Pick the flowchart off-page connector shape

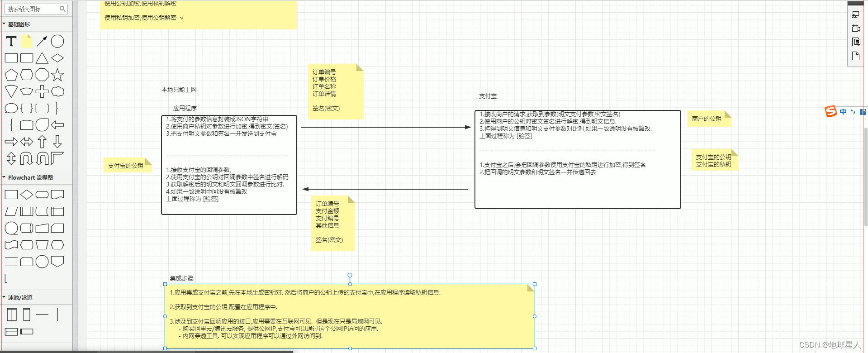tap(57, 262)
